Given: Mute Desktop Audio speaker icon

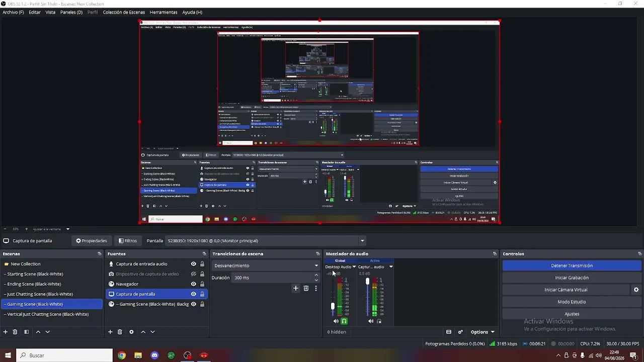Looking at the screenshot, I should [336, 321].
